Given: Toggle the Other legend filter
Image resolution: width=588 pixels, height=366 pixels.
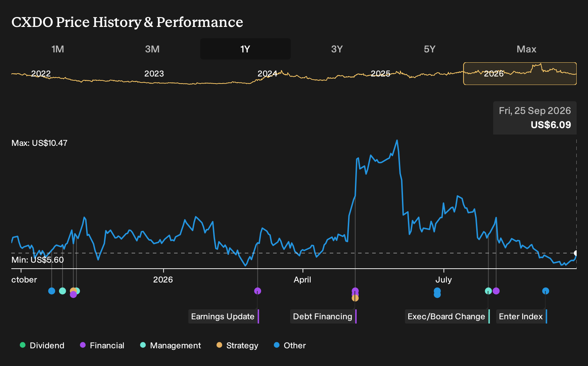Looking at the screenshot, I should 290,345.
